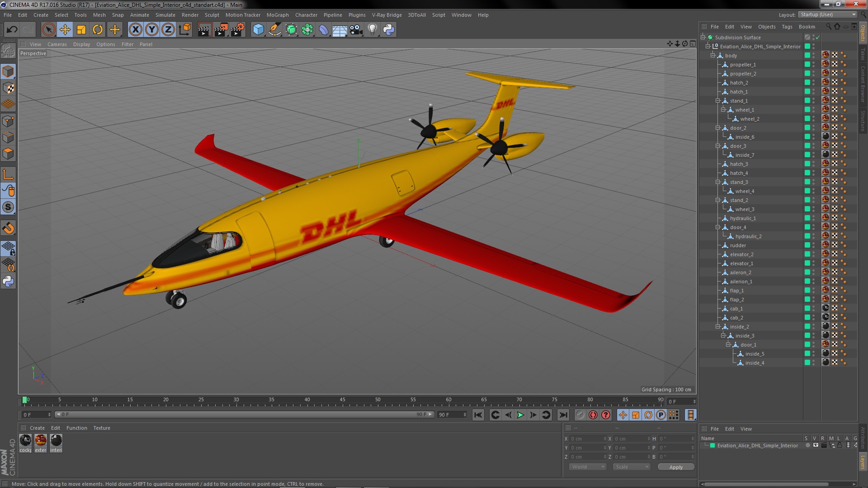Image resolution: width=868 pixels, height=488 pixels.
Task: Select the hydraulic_1 object
Action: pyautogui.click(x=743, y=218)
